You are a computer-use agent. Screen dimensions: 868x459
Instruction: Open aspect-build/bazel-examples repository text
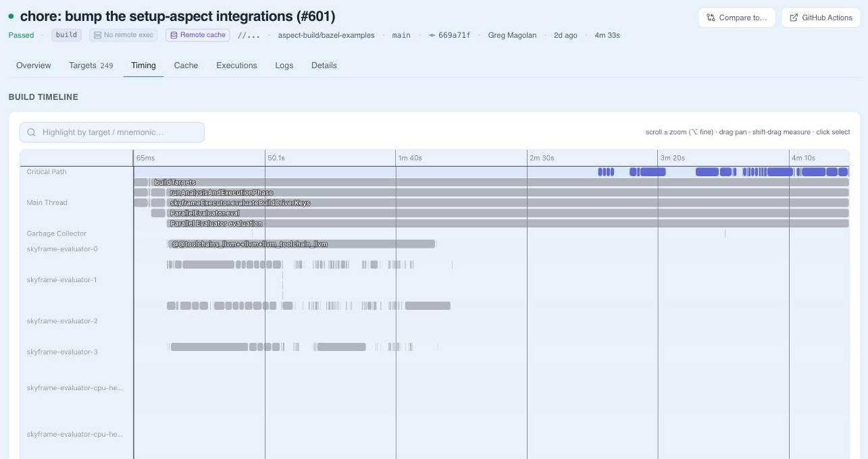point(326,35)
